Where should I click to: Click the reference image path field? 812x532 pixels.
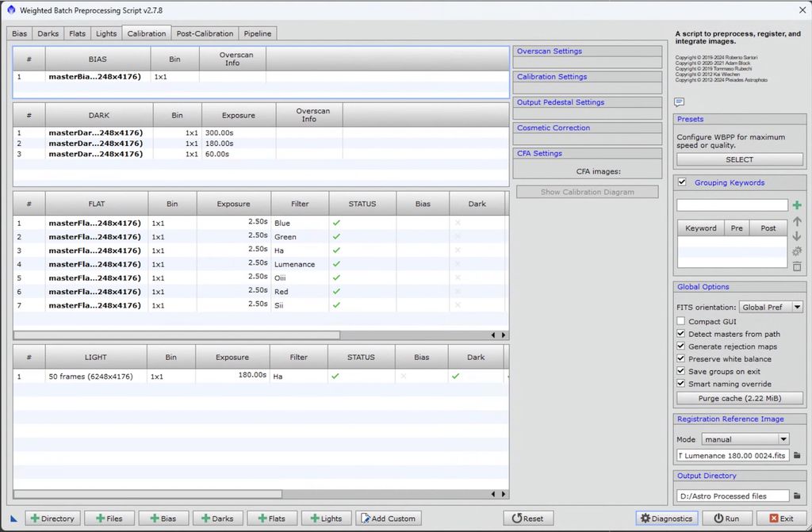(733, 455)
